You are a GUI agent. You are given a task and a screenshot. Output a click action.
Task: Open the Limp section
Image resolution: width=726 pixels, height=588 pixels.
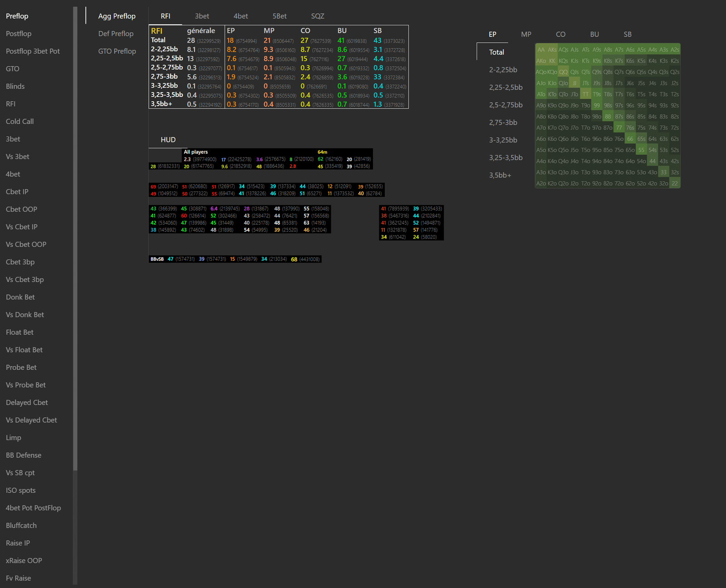(x=14, y=438)
